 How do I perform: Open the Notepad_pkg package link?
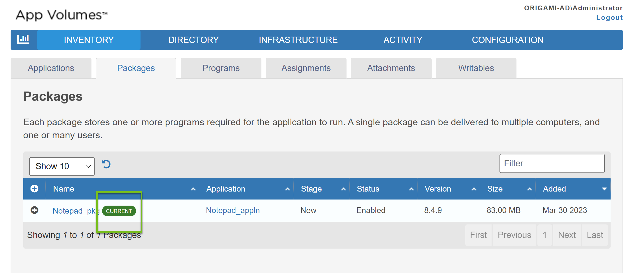point(76,211)
